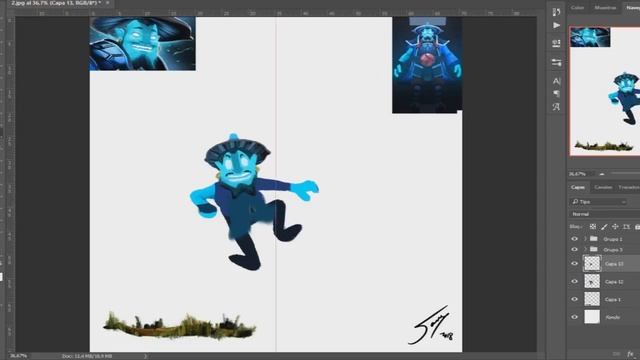Click the link layers icon at panel bottom
The height and width of the screenshot is (360, 640).
[616, 354]
